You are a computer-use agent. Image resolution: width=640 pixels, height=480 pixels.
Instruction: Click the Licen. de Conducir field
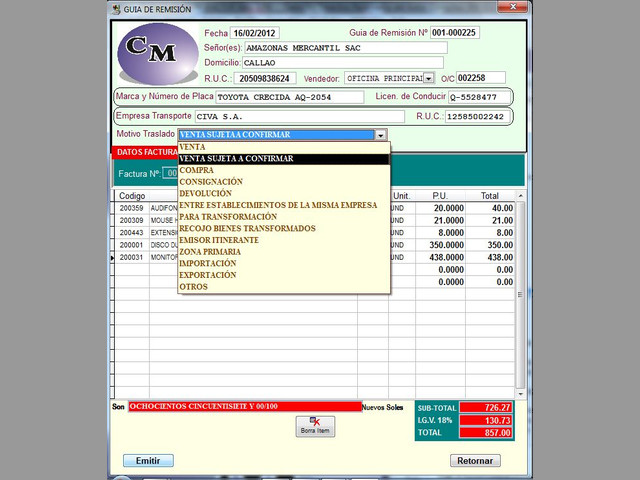pos(479,97)
